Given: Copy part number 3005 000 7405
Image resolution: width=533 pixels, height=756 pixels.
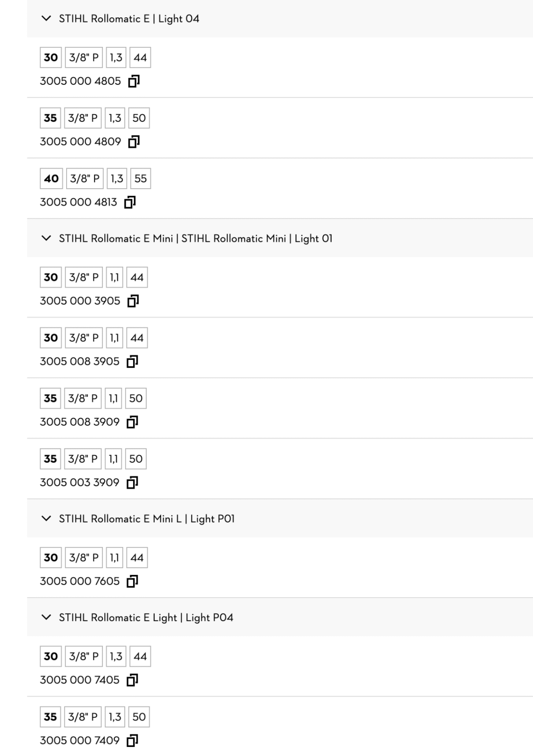Looking at the screenshot, I should (132, 680).
